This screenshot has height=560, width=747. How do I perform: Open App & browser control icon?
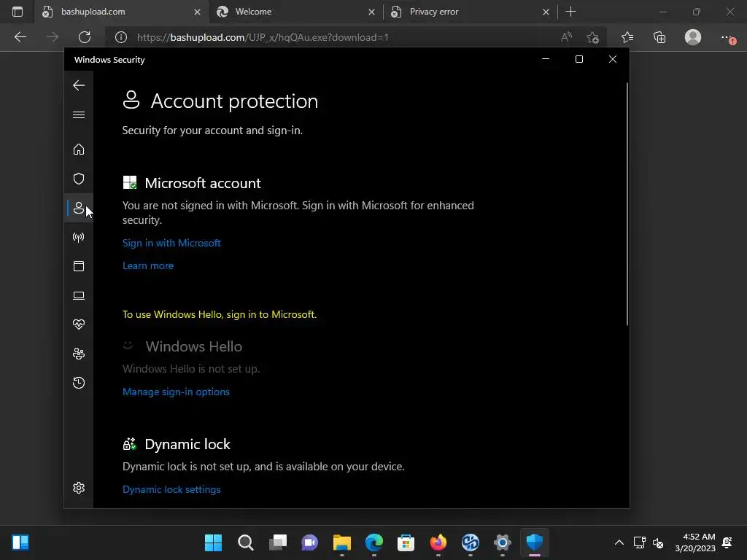pos(79,266)
